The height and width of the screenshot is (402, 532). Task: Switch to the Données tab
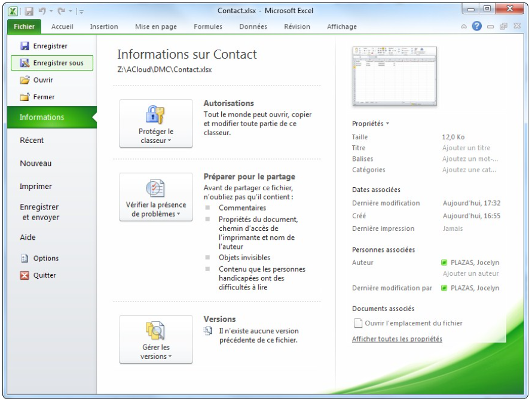click(x=253, y=26)
